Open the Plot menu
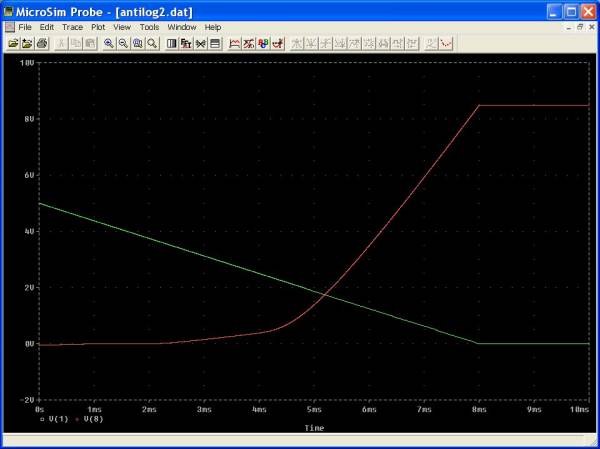This screenshot has height=449, width=600. click(98, 27)
